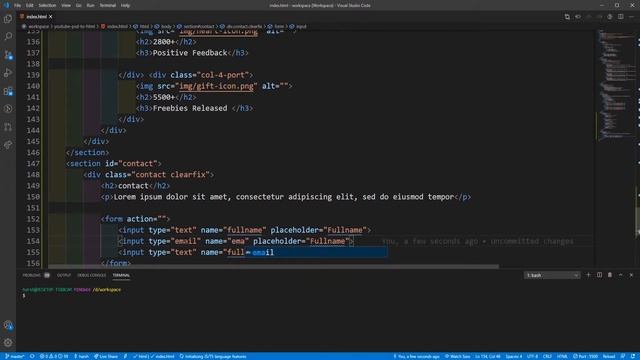Open the File menu
This screenshot has height=360, width=640.
pyautogui.click(x=18, y=5)
